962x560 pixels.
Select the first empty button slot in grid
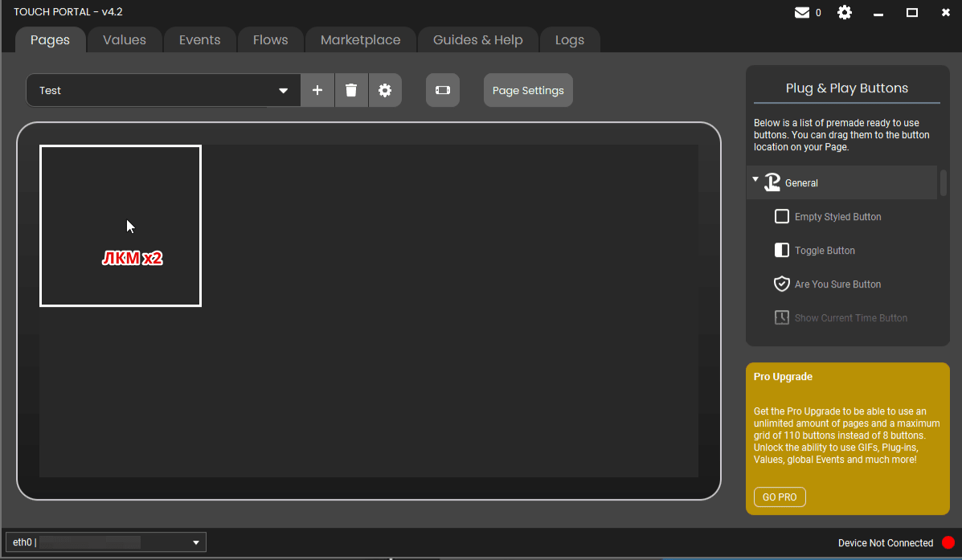pyautogui.click(x=121, y=226)
